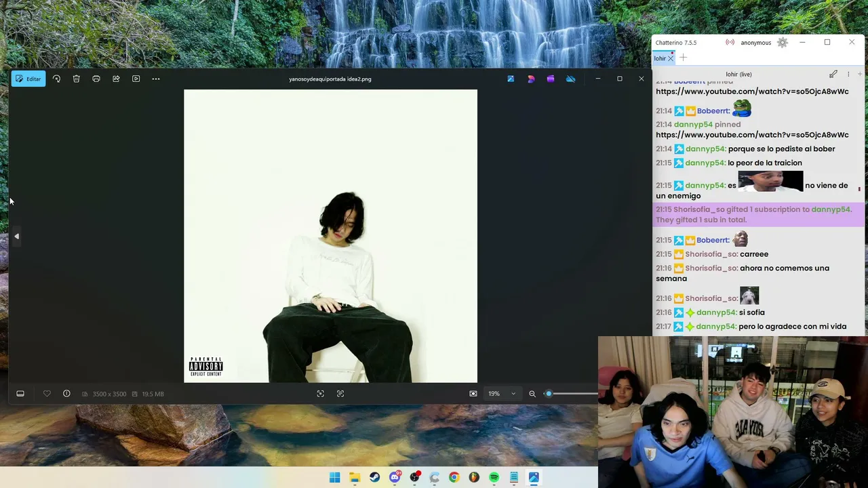The height and width of the screenshot is (488, 868).
Task: Click the 'si sofia' chat message
Action: pos(752,312)
